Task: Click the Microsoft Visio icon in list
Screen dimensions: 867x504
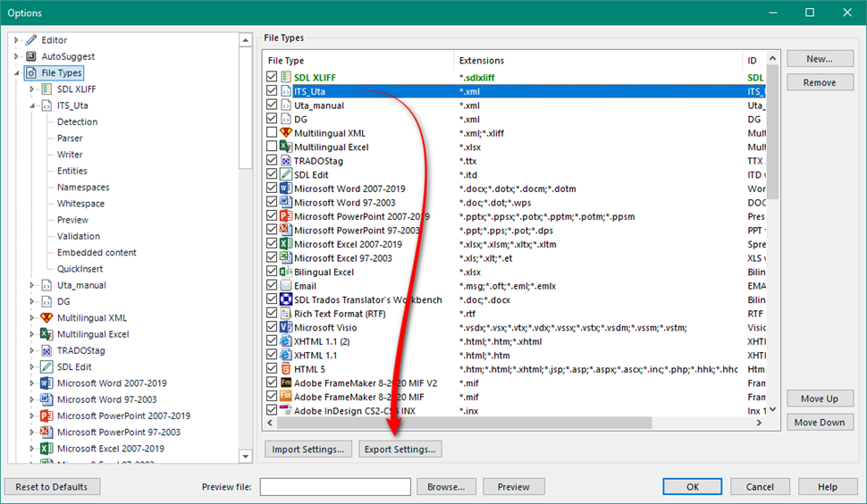Action: pyautogui.click(x=286, y=327)
